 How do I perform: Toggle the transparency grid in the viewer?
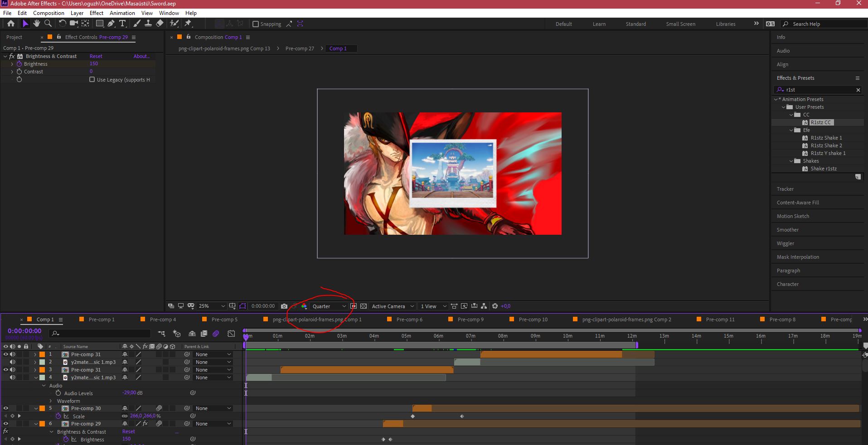tap(363, 306)
